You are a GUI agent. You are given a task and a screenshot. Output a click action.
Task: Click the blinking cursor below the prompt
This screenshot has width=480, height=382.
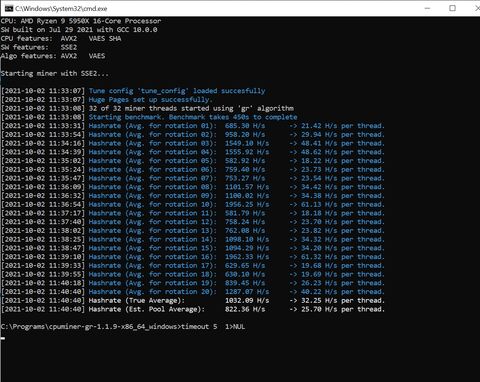click(3, 338)
